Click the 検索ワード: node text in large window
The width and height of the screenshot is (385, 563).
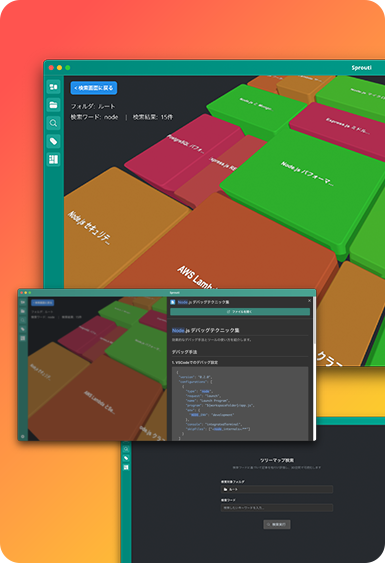pos(94,117)
